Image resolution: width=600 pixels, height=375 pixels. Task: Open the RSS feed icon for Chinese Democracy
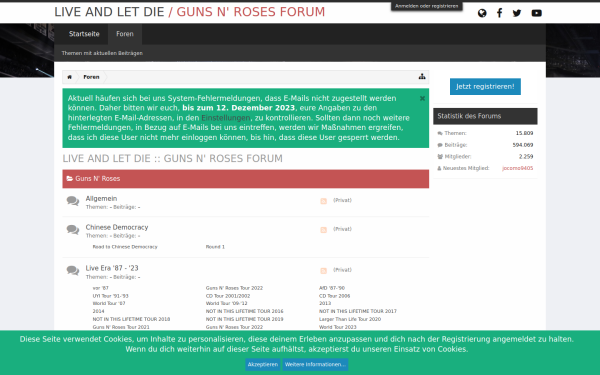pos(323,230)
